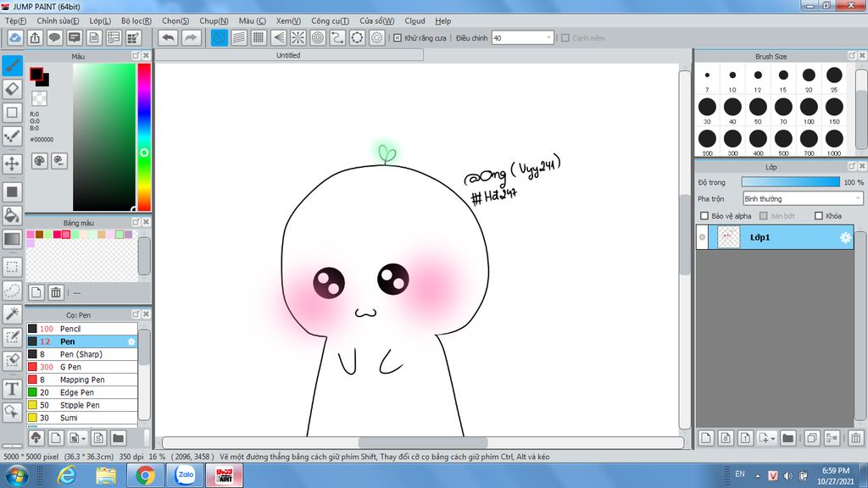The image size is (868, 488).
Task: Open the Điều chỉnh value dropdown
Action: [548, 38]
